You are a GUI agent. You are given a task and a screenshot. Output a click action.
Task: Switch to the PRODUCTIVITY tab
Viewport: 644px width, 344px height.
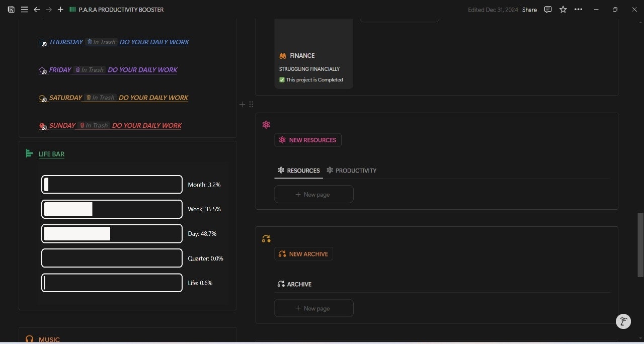(x=352, y=170)
